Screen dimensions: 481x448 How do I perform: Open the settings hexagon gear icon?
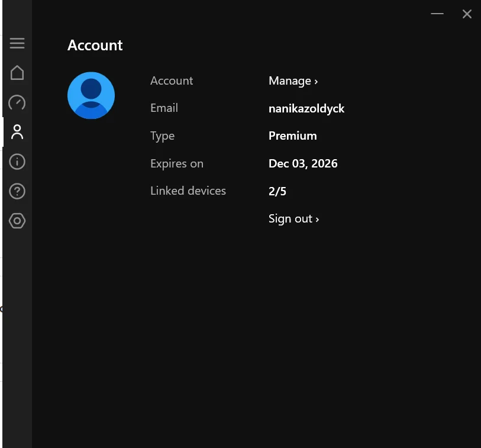(x=17, y=221)
